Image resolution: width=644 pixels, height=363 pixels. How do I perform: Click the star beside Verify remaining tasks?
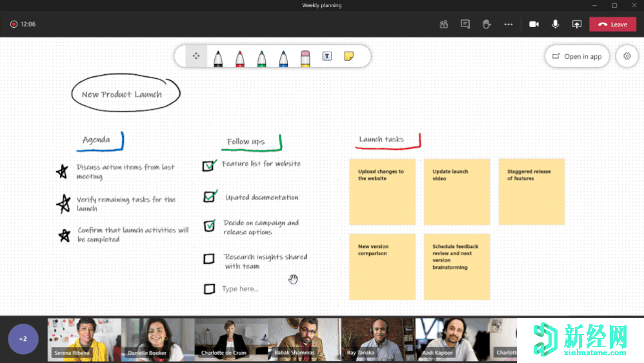(64, 203)
